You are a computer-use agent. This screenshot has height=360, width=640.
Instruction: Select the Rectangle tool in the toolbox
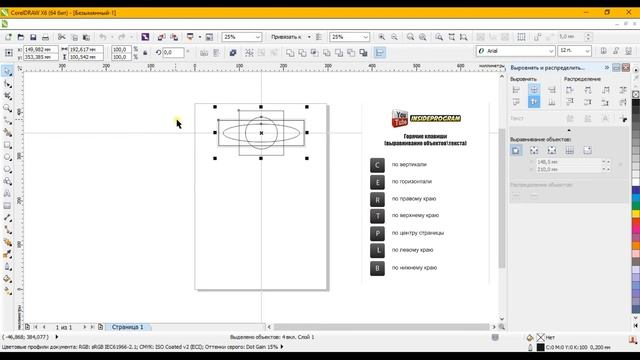[x=7, y=145]
